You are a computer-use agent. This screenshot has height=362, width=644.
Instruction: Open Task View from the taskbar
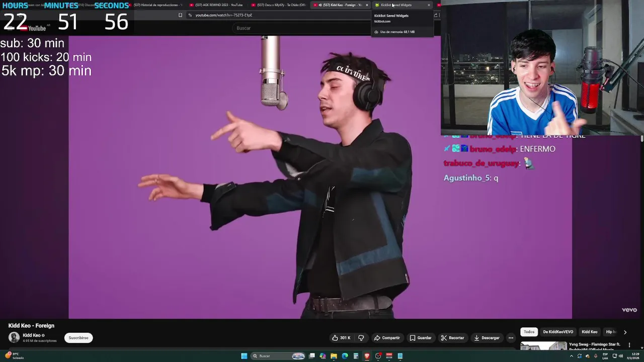pyautogui.click(x=312, y=356)
